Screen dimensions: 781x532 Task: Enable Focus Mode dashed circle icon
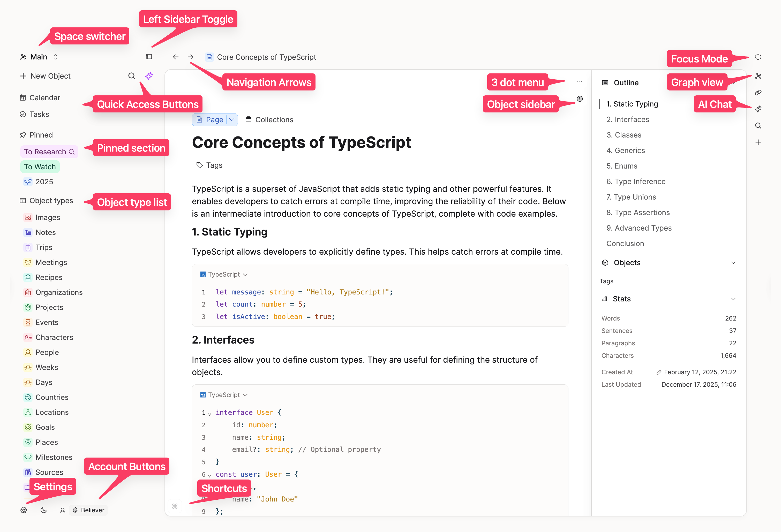(758, 57)
